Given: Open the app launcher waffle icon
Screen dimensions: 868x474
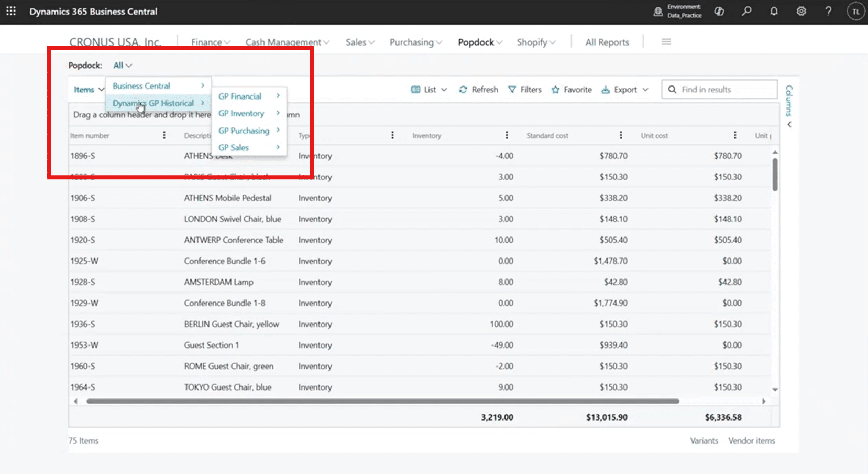Looking at the screenshot, I should coord(11,11).
